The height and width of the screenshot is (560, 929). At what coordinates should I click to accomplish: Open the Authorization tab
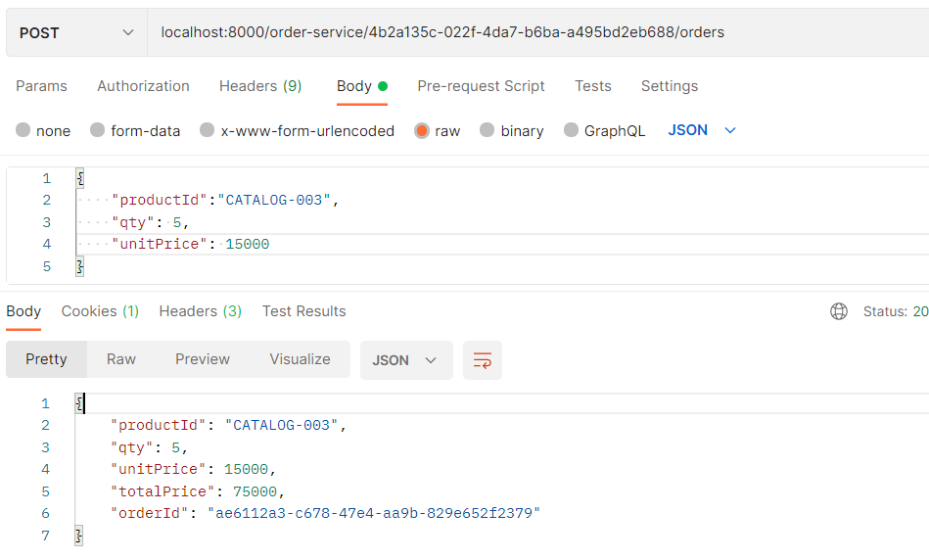(143, 86)
